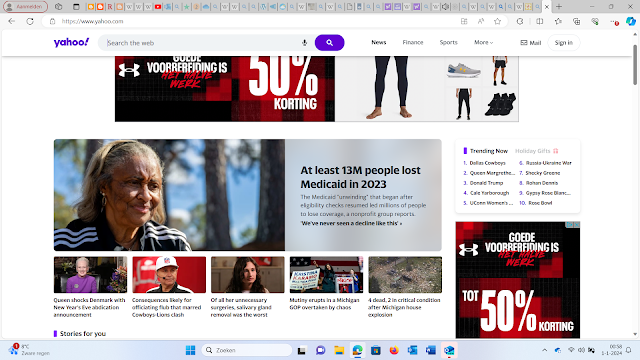This screenshot has height=360, width=640.
Task: Open Queen shocks Denmark story thumbnail
Action: [x=90, y=275]
